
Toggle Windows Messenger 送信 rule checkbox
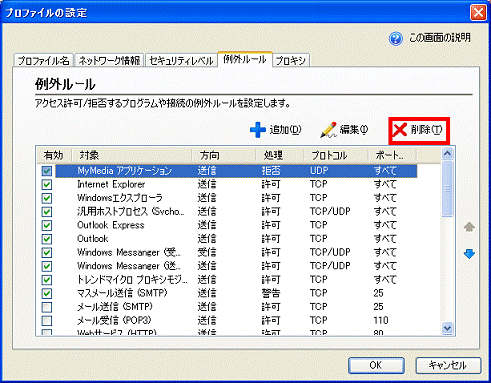point(47,266)
